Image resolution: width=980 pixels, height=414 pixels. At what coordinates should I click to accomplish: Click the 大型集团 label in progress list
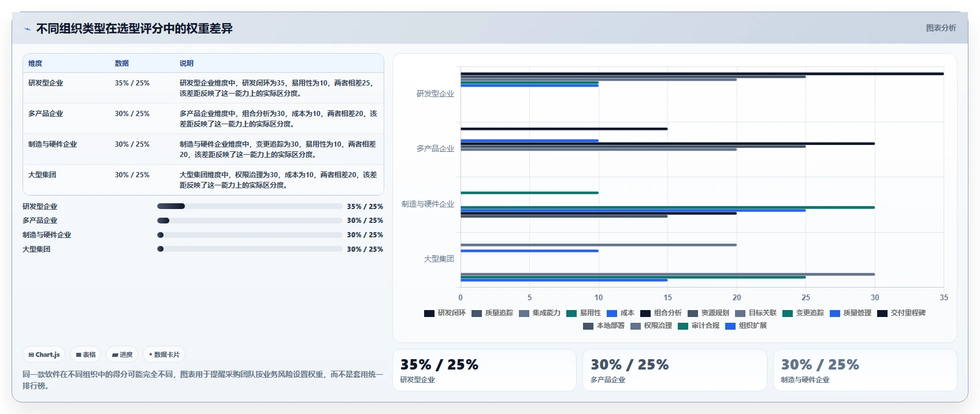click(36, 249)
